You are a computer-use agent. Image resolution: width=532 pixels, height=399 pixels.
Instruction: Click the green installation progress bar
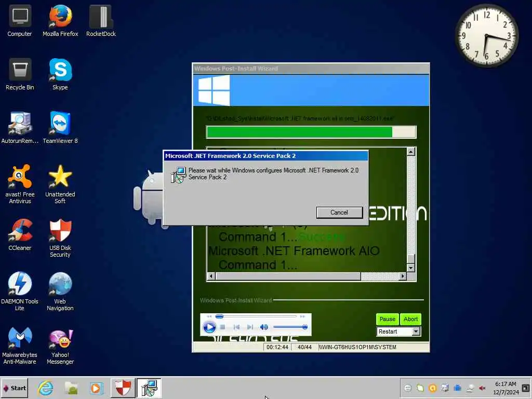tap(311, 132)
